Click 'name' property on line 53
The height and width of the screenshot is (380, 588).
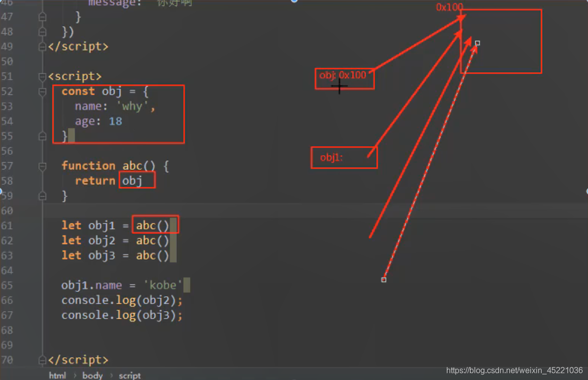click(x=88, y=106)
